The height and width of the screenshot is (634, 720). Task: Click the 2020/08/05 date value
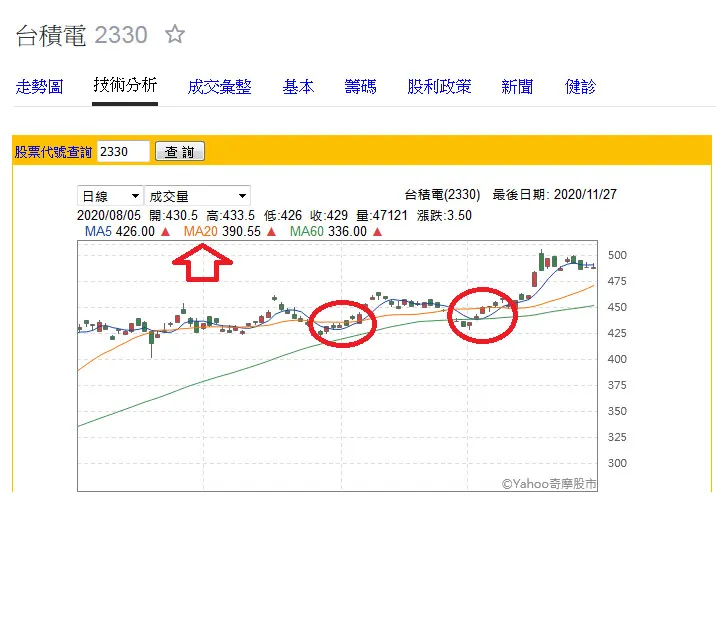coord(109,215)
